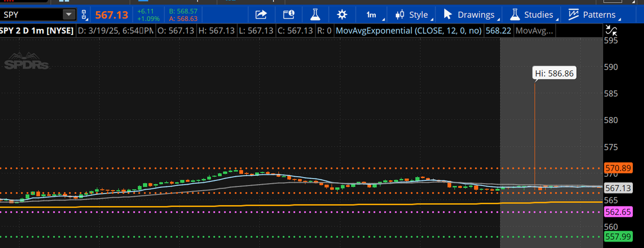Screen dimensions: 644x248
Task: Click the EMA value 568.22
Action: (498, 31)
